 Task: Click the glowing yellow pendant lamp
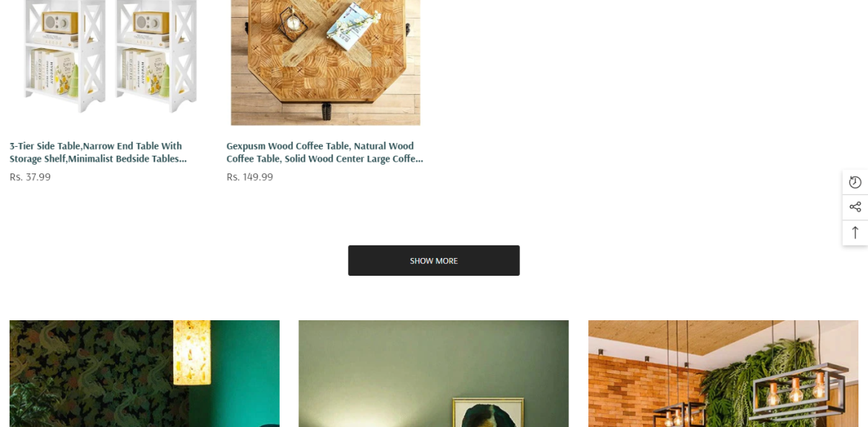point(191,352)
